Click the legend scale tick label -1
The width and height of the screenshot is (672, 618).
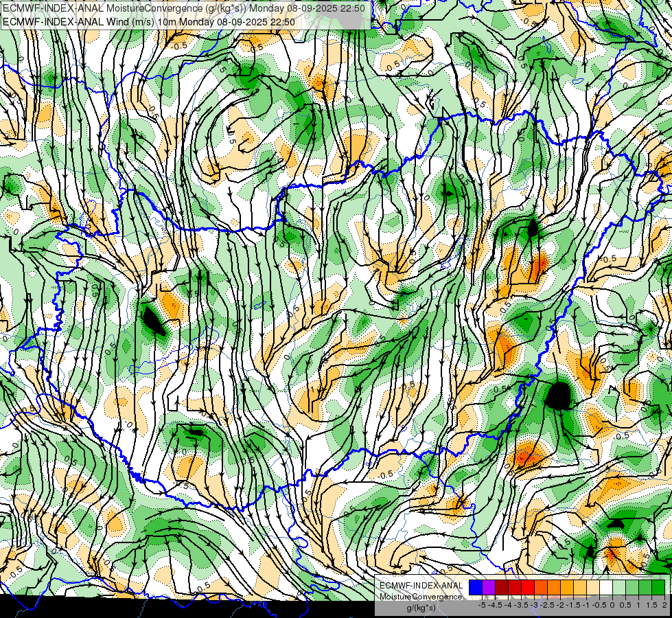[586, 605]
